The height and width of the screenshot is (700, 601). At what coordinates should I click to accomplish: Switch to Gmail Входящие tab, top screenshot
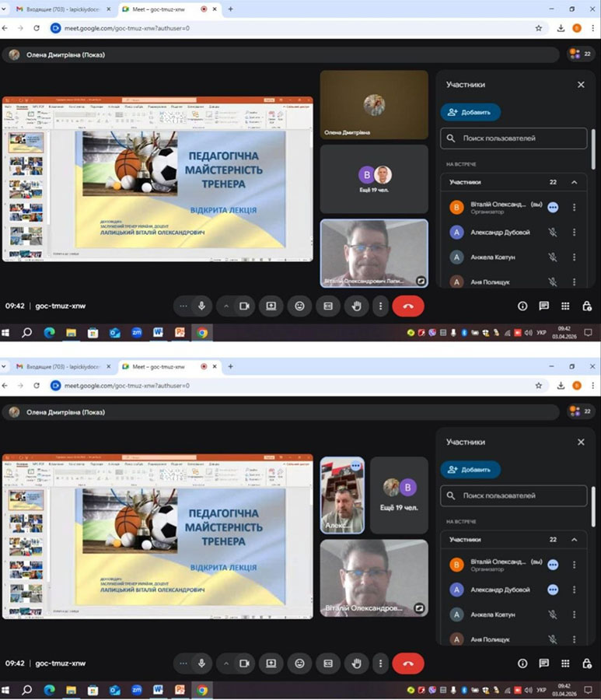[61, 9]
